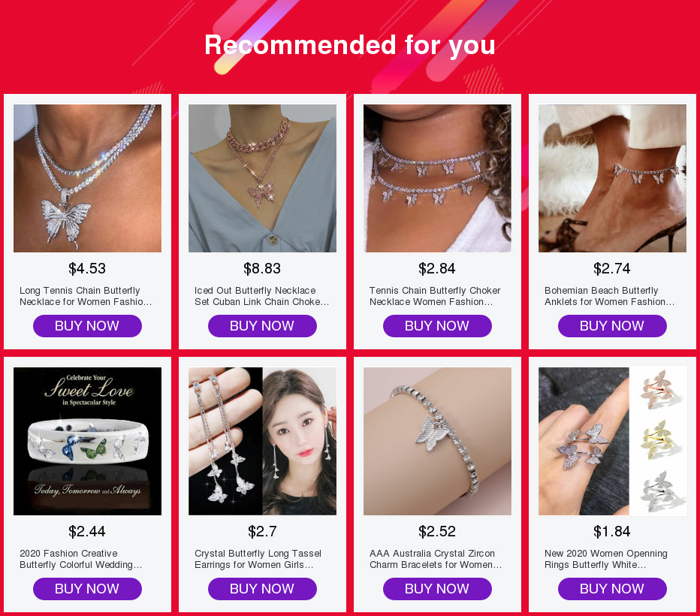700x616 pixels.
Task: Open the Bohemian Beach Butterfly Anklets title
Action: [x=610, y=296]
